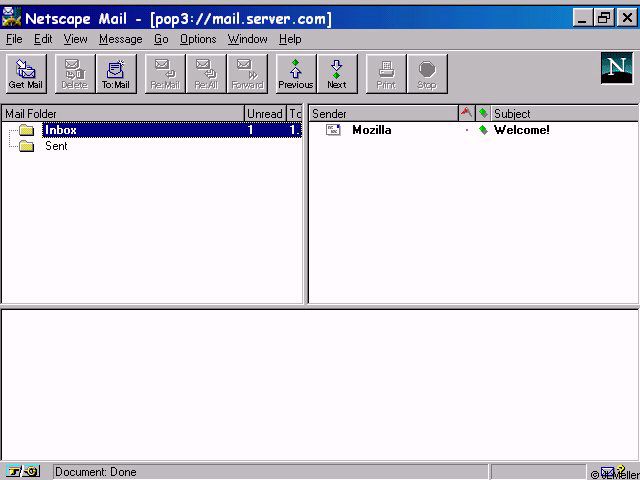Open the View menu

pyautogui.click(x=75, y=39)
